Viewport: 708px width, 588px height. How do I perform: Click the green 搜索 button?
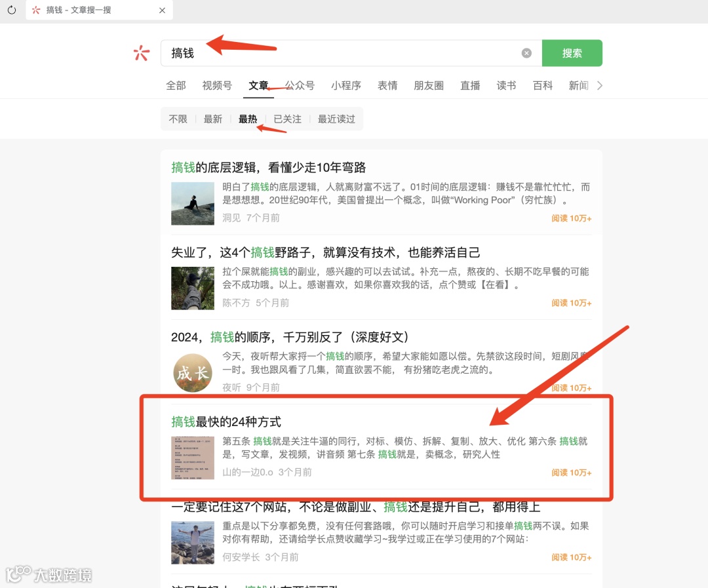coord(572,53)
